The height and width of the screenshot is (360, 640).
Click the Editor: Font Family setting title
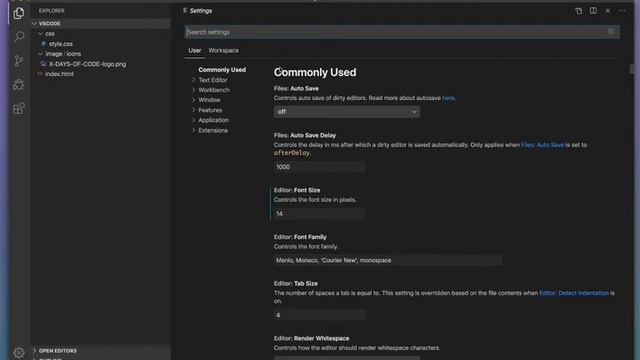pos(300,237)
